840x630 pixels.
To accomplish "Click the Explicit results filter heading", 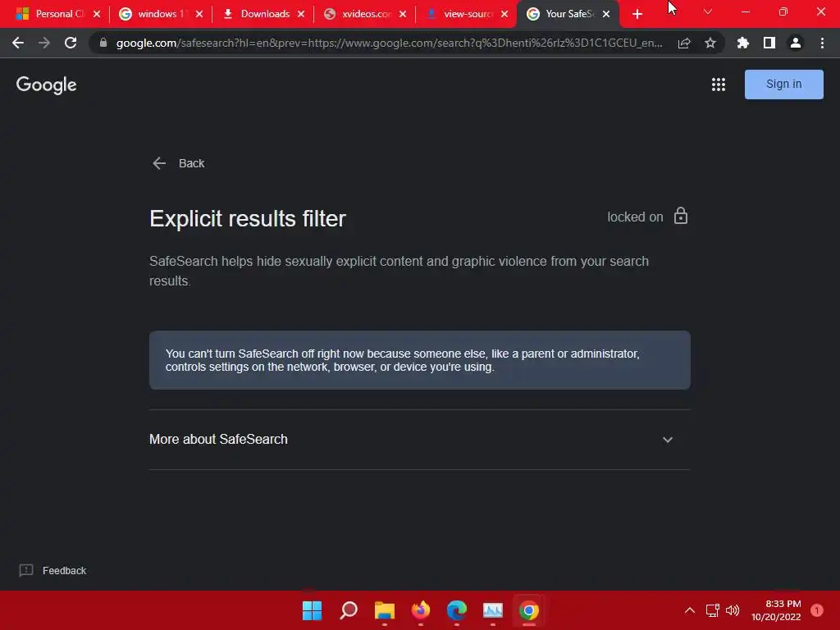I will click(x=248, y=218).
